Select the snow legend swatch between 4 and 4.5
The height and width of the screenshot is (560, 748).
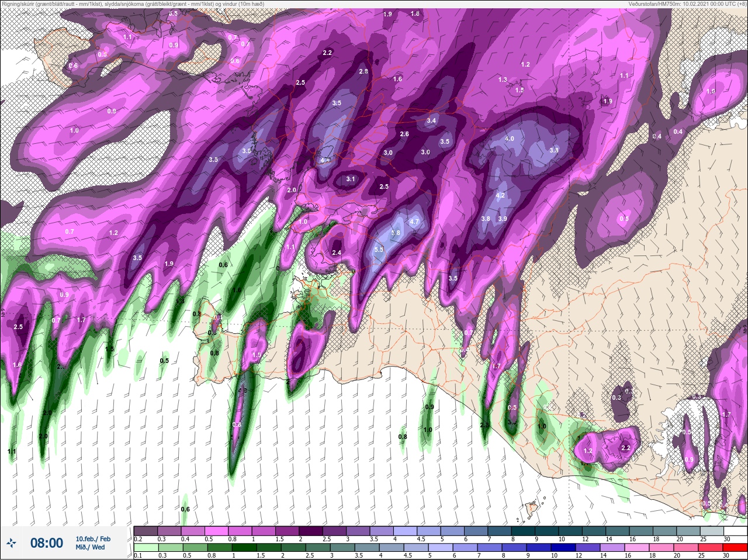[404, 531]
